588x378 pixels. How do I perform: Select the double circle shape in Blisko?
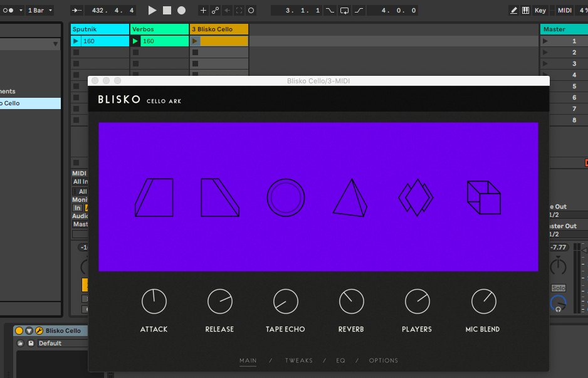tap(286, 197)
